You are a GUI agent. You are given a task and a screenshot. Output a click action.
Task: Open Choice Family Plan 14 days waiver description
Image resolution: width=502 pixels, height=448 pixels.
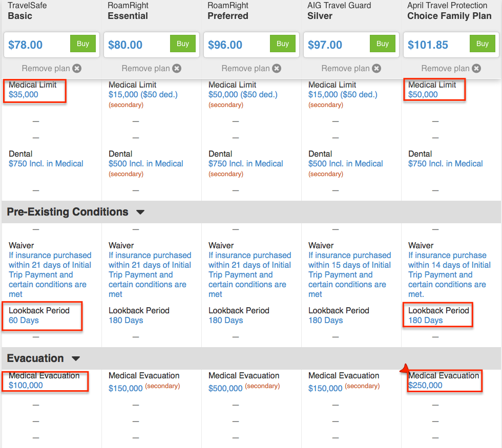[450, 274]
